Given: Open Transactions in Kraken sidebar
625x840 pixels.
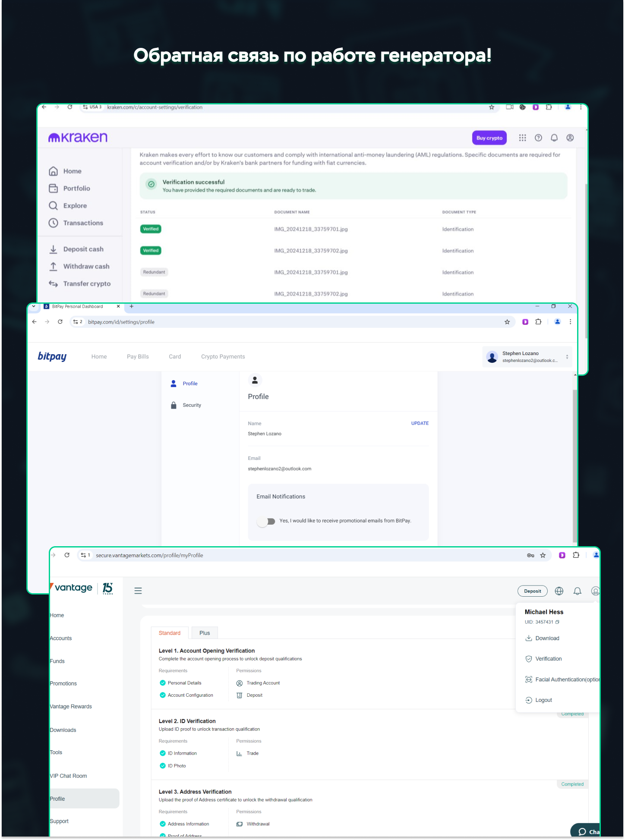Looking at the screenshot, I should 76,223.
